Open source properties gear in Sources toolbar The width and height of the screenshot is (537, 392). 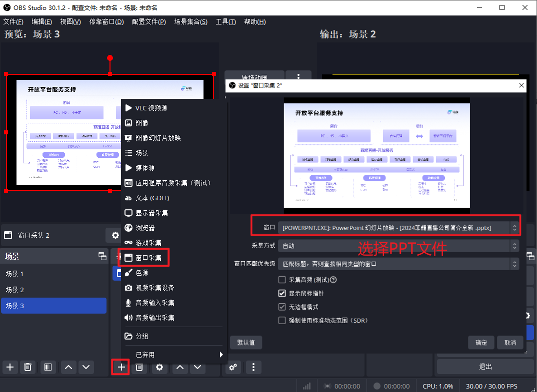159,368
